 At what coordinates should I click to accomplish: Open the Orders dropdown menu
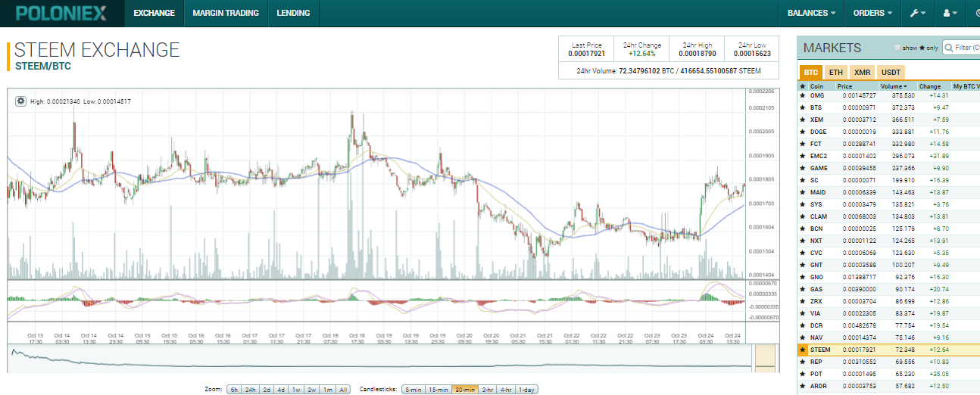[x=872, y=13]
